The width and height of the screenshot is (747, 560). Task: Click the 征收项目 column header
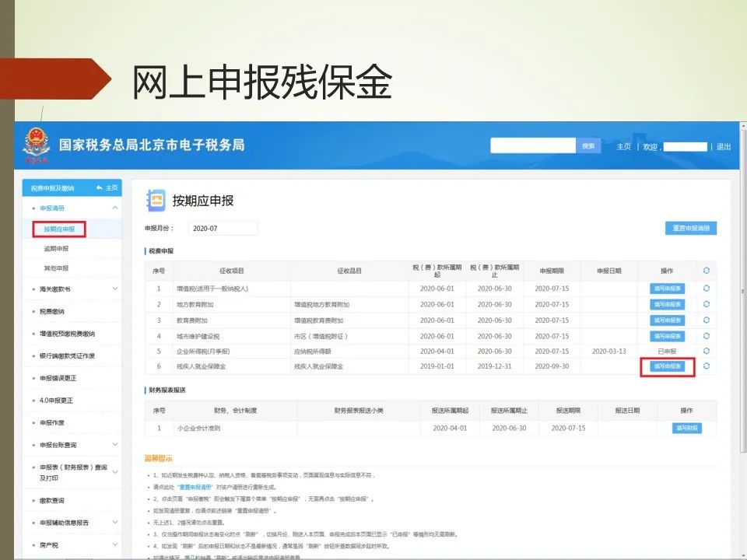coord(232,271)
